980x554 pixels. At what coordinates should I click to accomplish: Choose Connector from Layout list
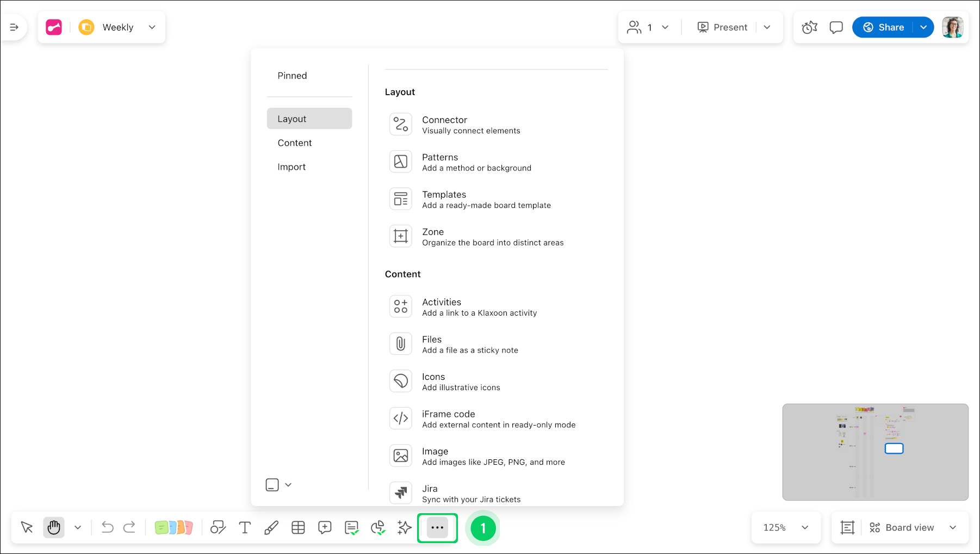coord(444,125)
